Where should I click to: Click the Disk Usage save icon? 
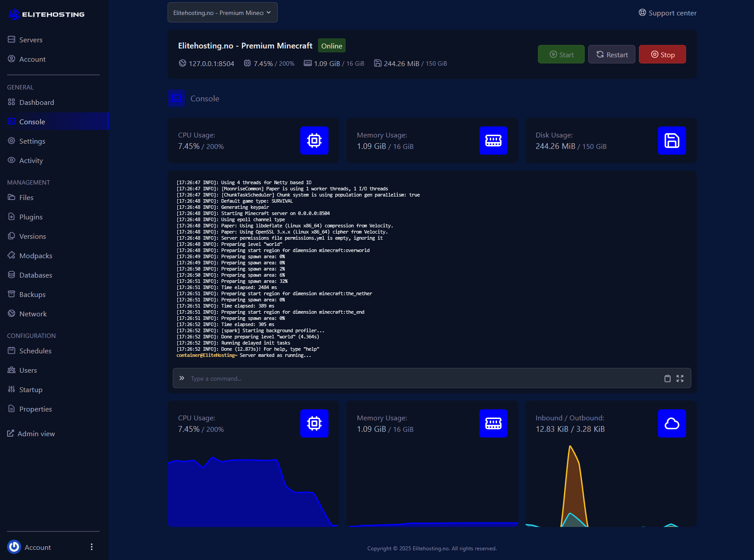tap(672, 141)
